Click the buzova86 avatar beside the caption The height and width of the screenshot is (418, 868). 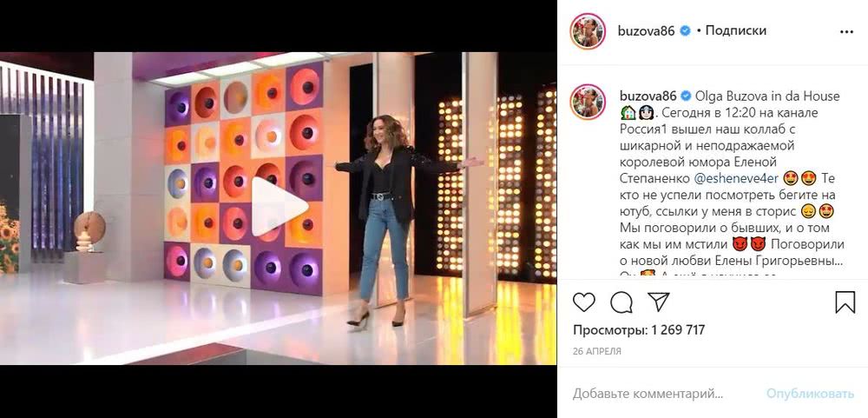point(588,102)
